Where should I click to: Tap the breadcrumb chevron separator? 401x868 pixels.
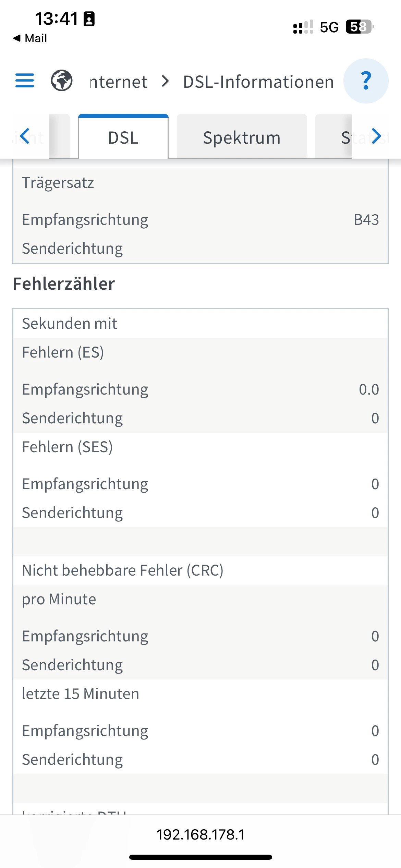(x=166, y=82)
